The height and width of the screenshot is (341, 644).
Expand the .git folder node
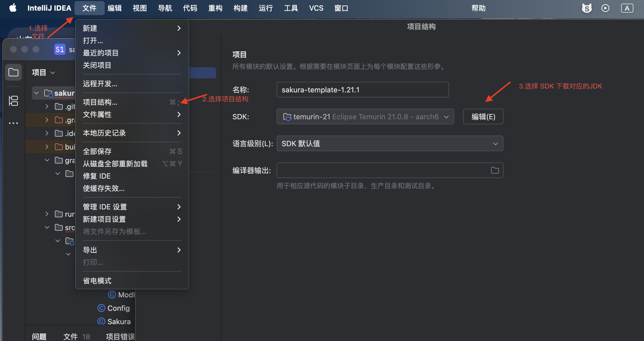tap(47, 106)
